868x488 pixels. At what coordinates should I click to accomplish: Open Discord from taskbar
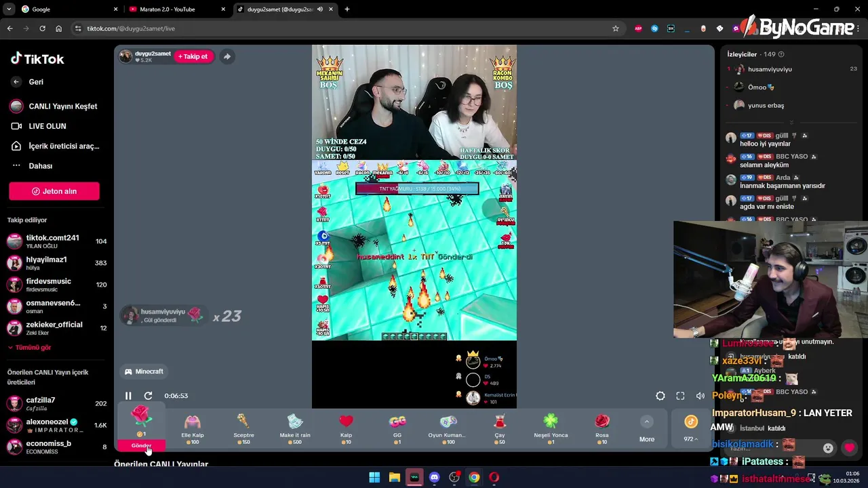click(434, 477)
